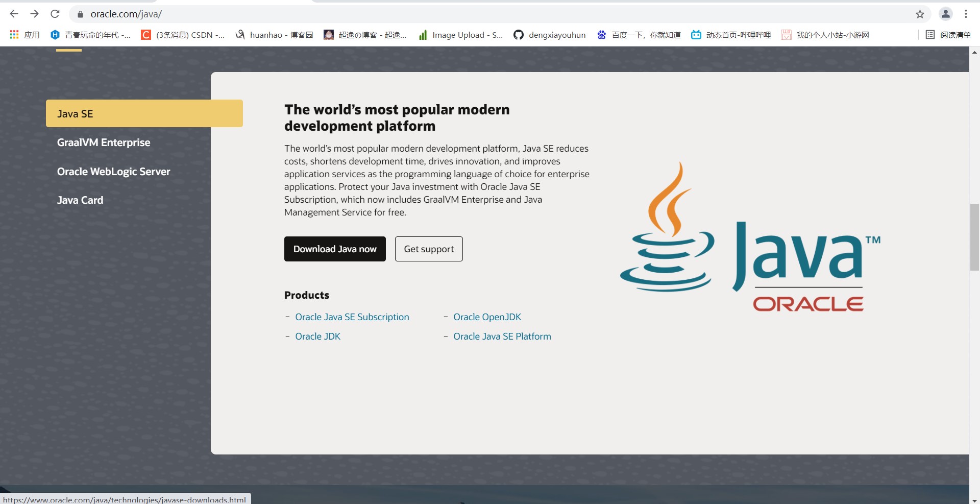Image resolution: width=980 pixels, height=504 pixels.
Task: Reload the current page
Action: coord(55,14)
